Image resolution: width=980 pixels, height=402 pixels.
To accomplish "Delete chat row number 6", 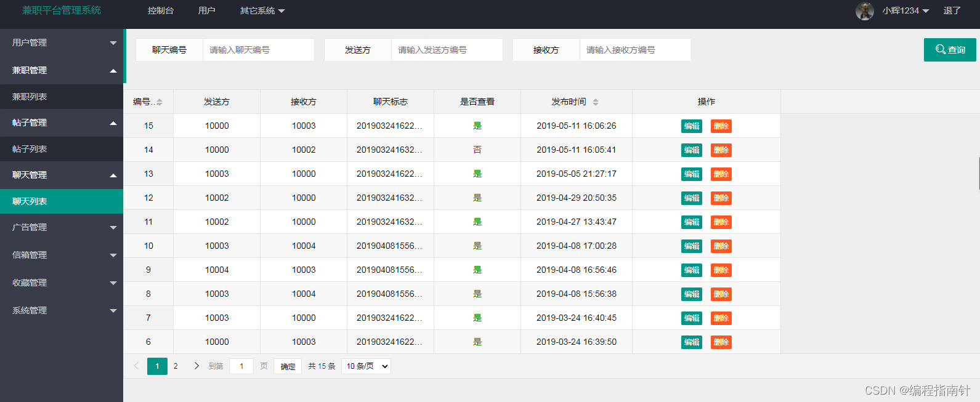I will click(721, 342).
